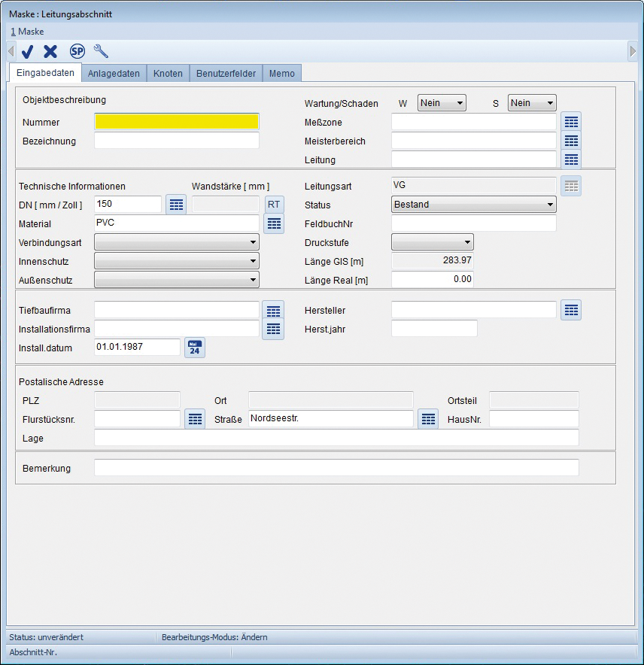Viewport: 644px width, 665px height.
Task: Open the Maske menu
Action: click(27, 32)
